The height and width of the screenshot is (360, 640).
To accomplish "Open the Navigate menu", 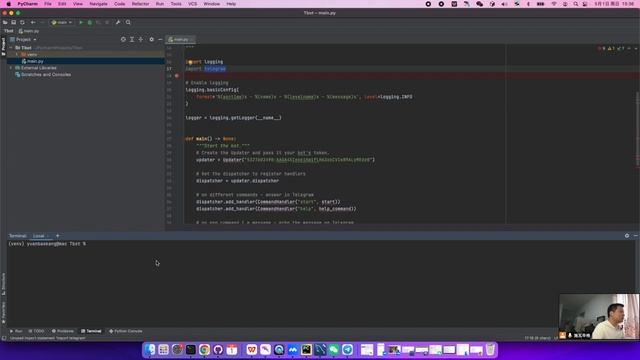I will (x=98, y=4).
